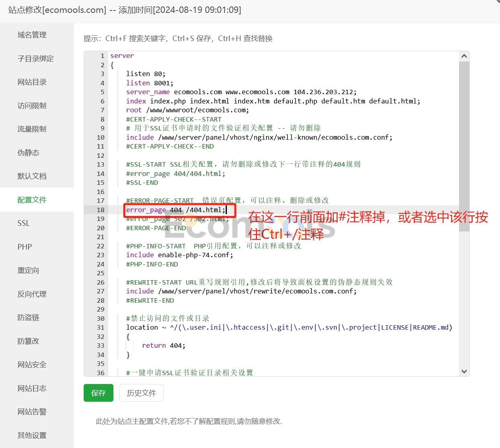Click the '#禁止访问的文件或目录' comment
This screenshot has width=500, height=448.
(168, 318)
